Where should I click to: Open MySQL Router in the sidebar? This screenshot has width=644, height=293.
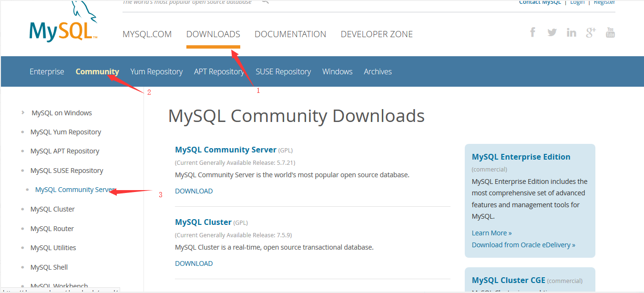[52, 229]
